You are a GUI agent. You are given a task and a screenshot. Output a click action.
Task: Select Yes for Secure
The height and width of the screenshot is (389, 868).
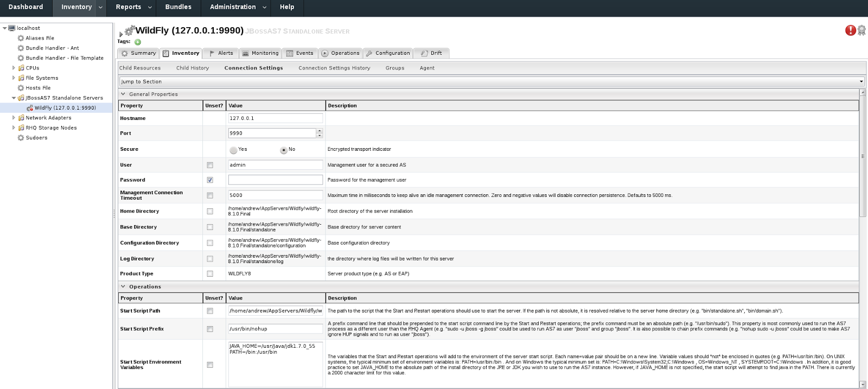click(x=233, y=150)
